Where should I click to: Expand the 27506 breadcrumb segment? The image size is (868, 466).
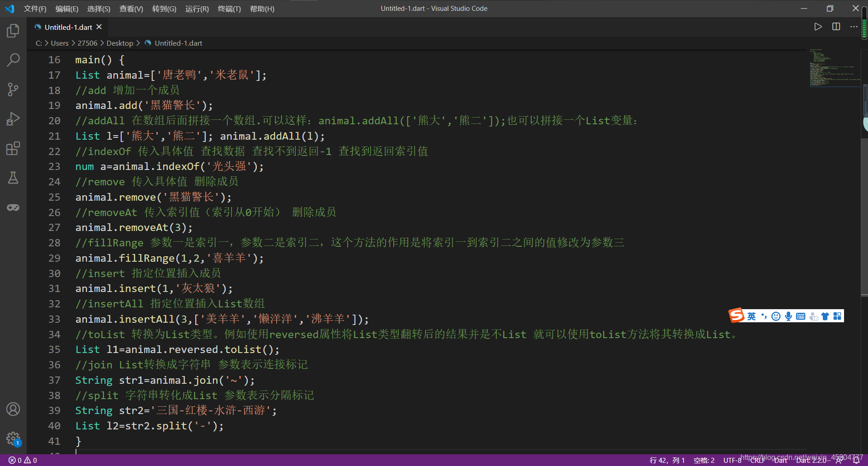tap(87, 43)
